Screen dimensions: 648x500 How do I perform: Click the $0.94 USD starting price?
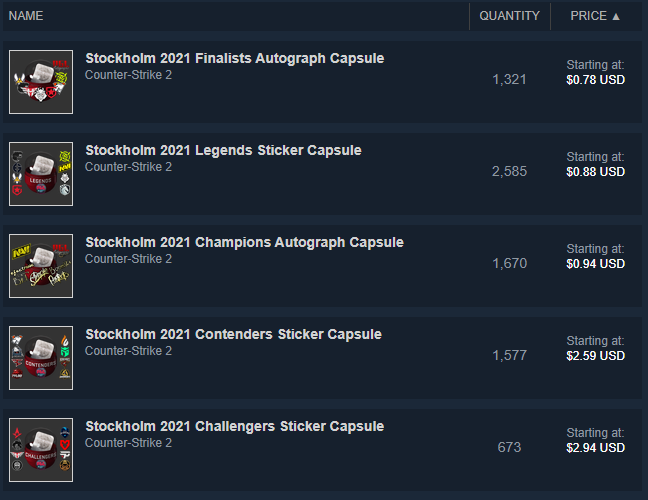pyautogui.click(x=595, y=264)
